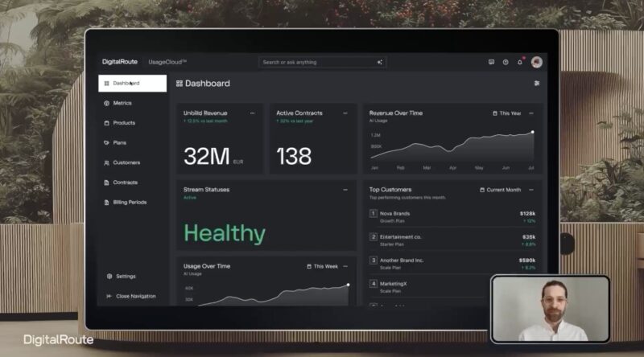The image size is (644, 357).
Task: Open Revenue Over Time options menu
Action: (531, 113)
